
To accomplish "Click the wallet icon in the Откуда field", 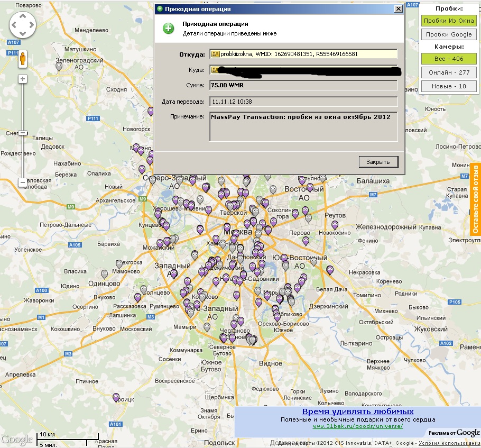I will click(215, 54).
